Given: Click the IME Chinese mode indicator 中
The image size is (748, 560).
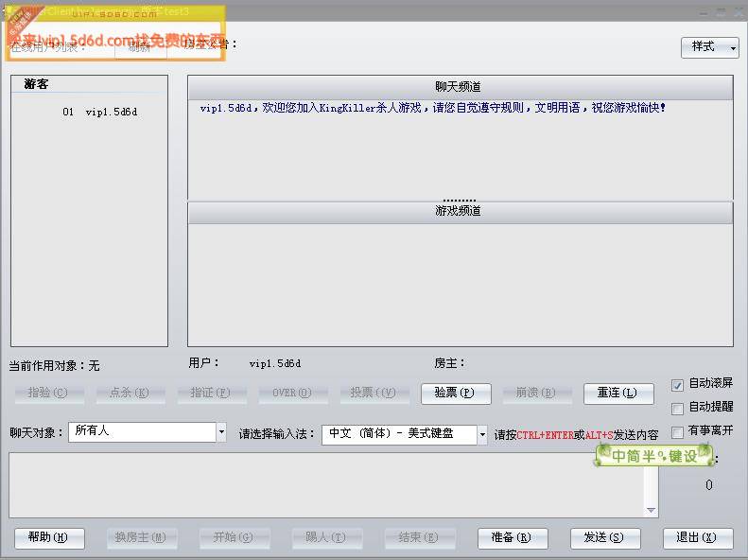Looking at the screenshot, I should coord(618,456).
